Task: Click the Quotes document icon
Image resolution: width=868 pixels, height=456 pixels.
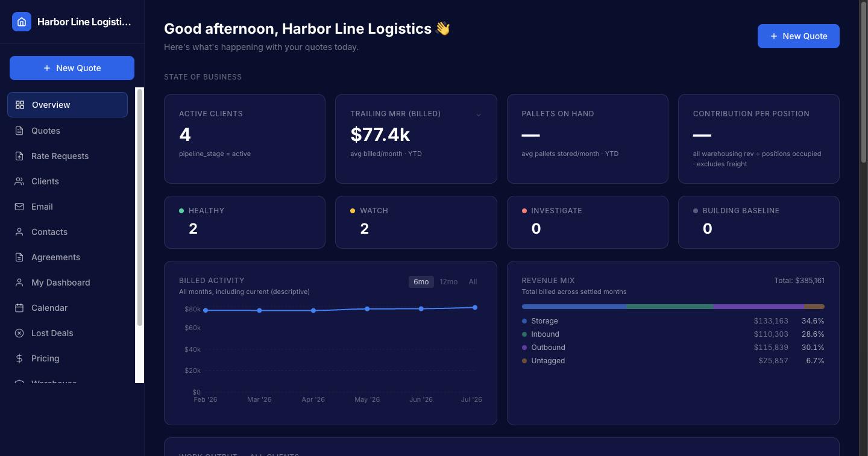Action: [19, 131]
